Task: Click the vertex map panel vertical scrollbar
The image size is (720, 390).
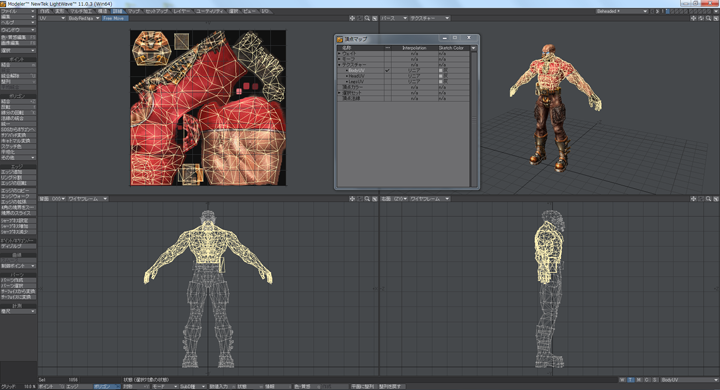Action: pos(474,119)
